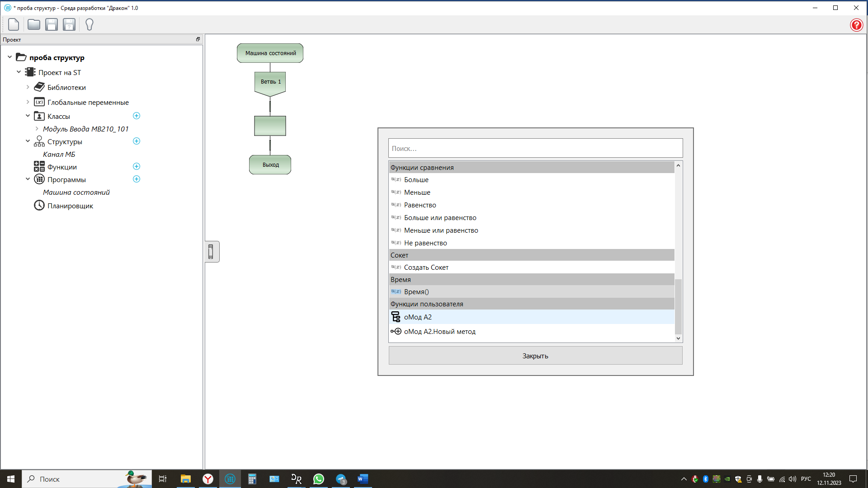Viewport: 868px width, 488px height.
Task: Add new structure with plus icon
Action: coord(137,141)
